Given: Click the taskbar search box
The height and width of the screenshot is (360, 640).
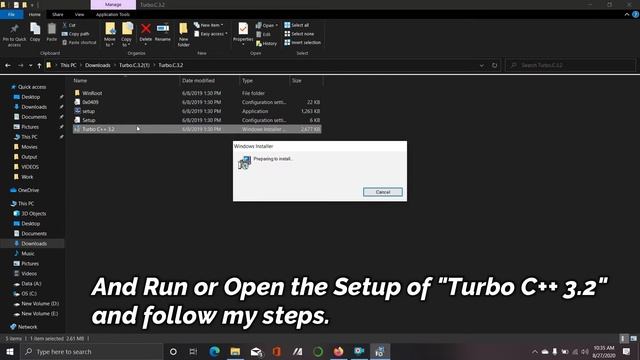Looking at the screenshot, I should [x=91, y=351].
